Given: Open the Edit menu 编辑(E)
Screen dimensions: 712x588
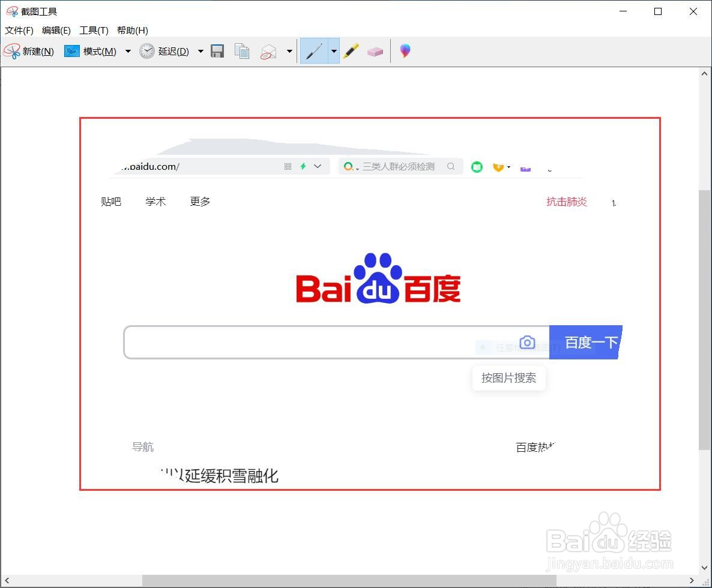Looking at the screenshot, I should tap(56, 31).
